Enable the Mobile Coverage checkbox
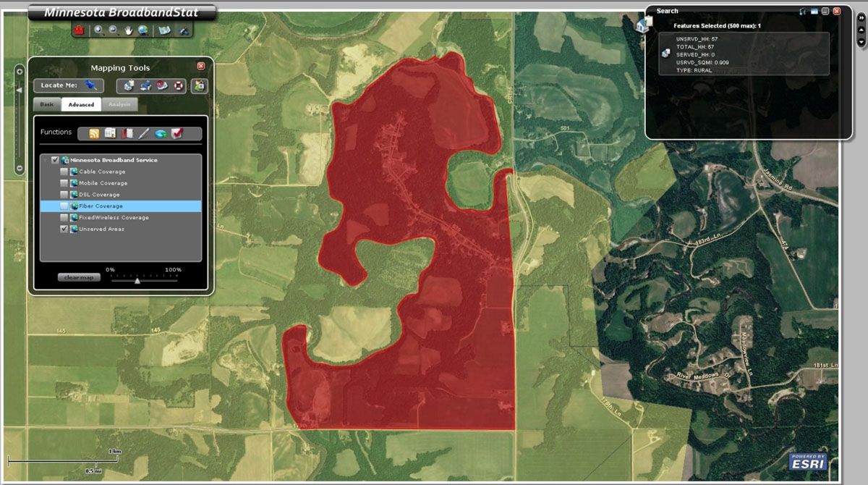The width and height of the screenshot is (868, 485). (64, 183)
